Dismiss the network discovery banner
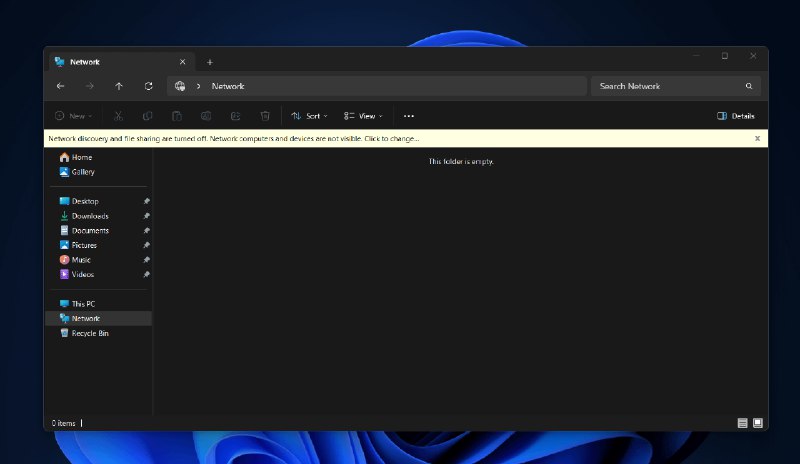The height and width of the screenshot is (464, 800). click(x=757, y=138)
